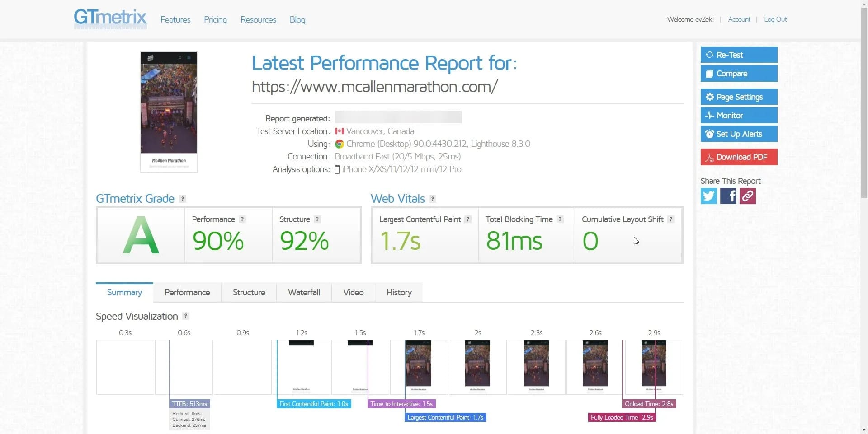Open the Performance help tooltip
868x434 pixels.
point(242,219)
